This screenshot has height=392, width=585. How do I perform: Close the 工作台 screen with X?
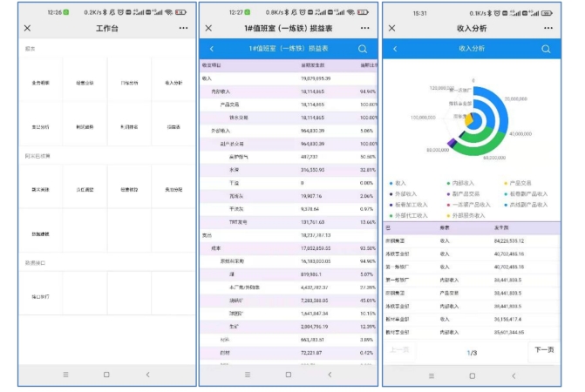[x=27, y=29]
